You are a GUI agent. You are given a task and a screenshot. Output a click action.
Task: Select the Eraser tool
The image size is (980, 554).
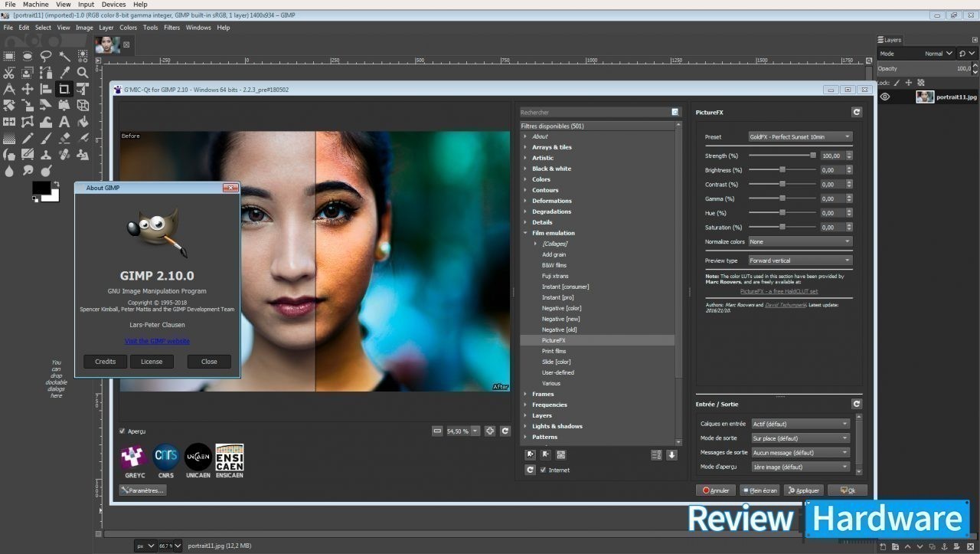64,139
